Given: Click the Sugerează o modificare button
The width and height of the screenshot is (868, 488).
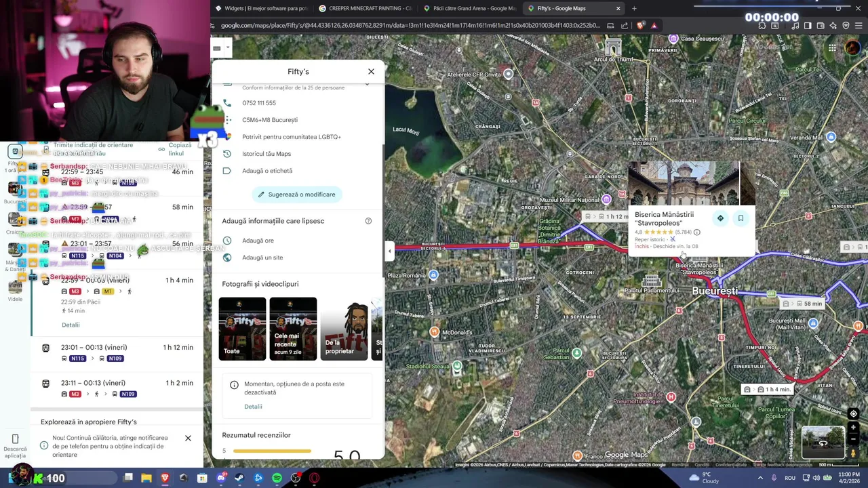Looking at the screenshot, I should (296, 195).
